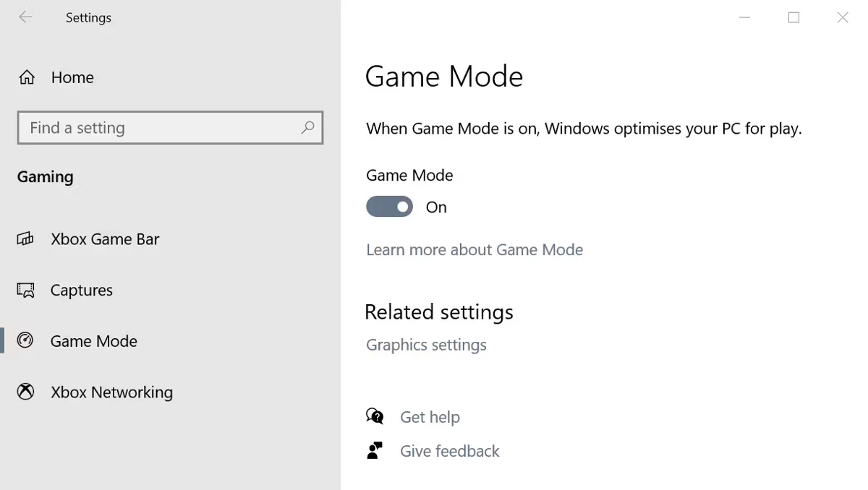This screenshot has height=490, width=868.
Task: Open the Give feedback link
Action: point(449,451)
